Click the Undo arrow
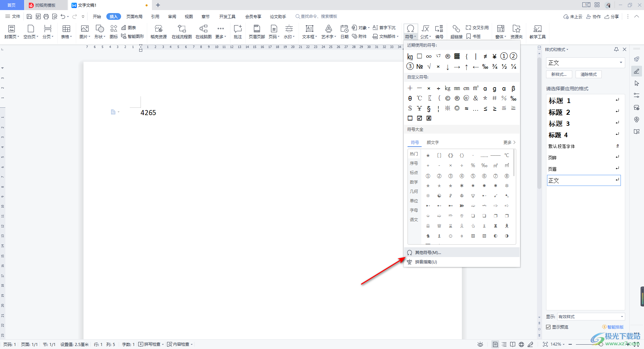 point(63,16)
